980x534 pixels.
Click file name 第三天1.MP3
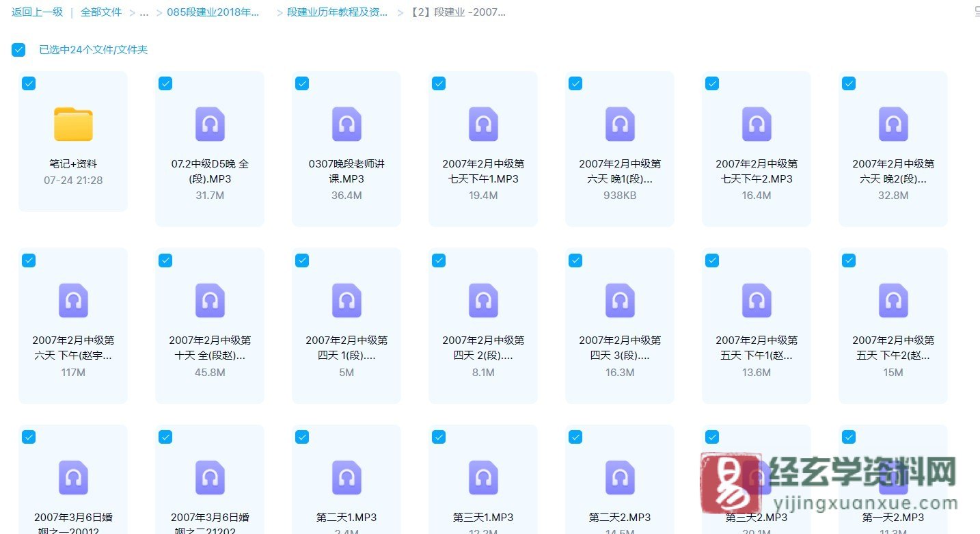483,518
